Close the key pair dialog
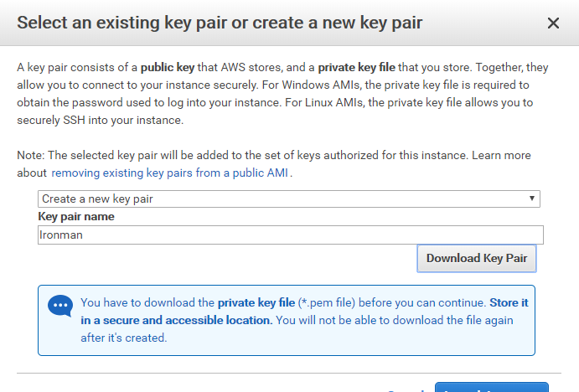579x392 pixels. pos(553,23)
